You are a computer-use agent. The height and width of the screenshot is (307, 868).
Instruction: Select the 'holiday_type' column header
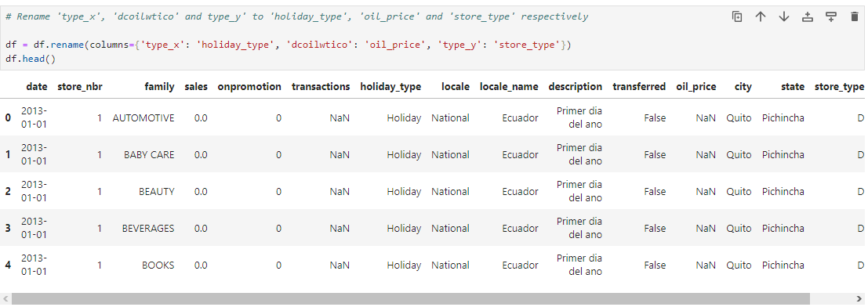tap(390, 86)
